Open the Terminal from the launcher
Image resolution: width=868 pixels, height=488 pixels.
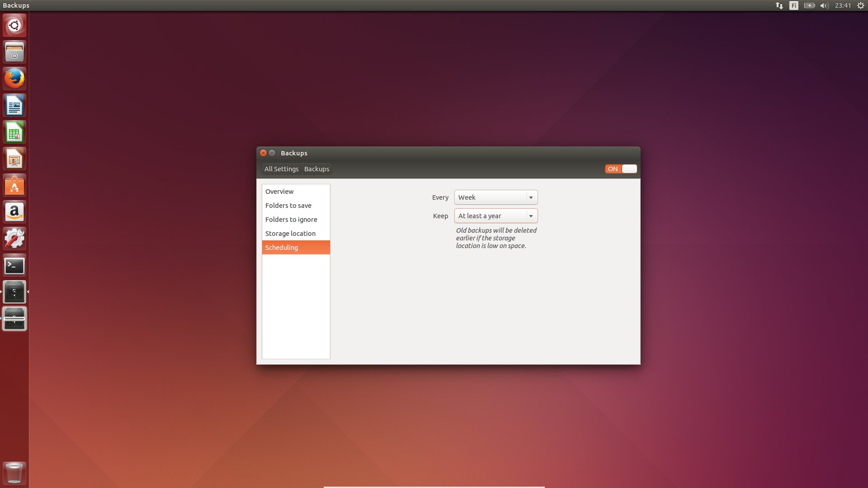(x=14, y=266)
